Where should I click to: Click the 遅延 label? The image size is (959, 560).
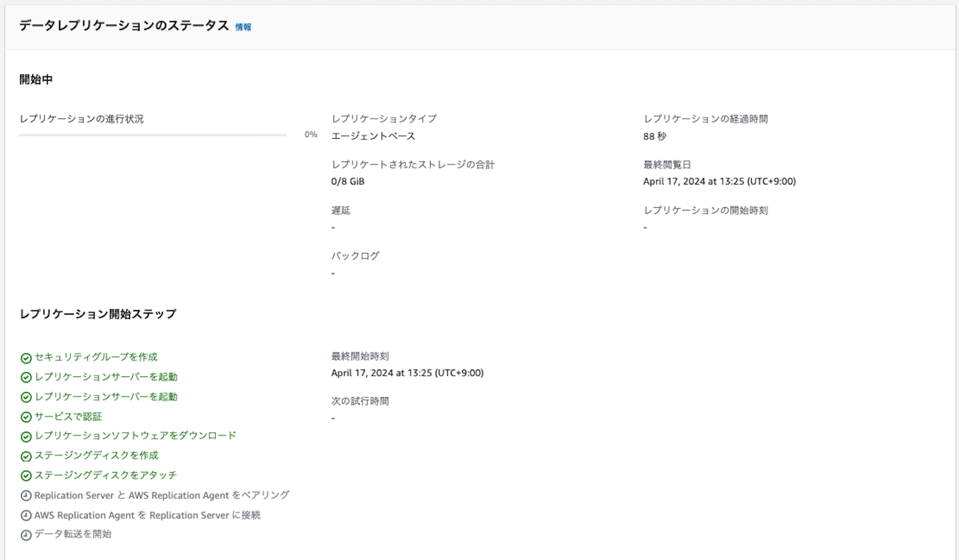(x=341, y=211)
